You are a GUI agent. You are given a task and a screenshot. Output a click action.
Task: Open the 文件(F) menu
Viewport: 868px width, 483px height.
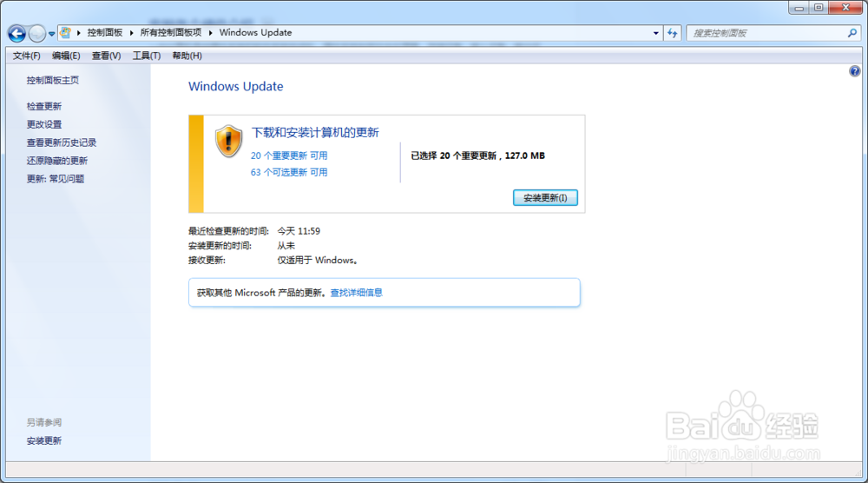(27, 56)
